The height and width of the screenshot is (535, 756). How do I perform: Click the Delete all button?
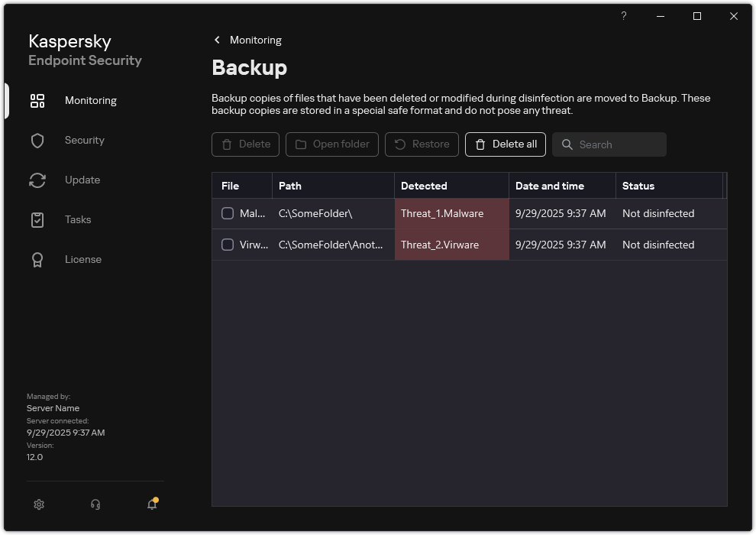click(505, 144)
